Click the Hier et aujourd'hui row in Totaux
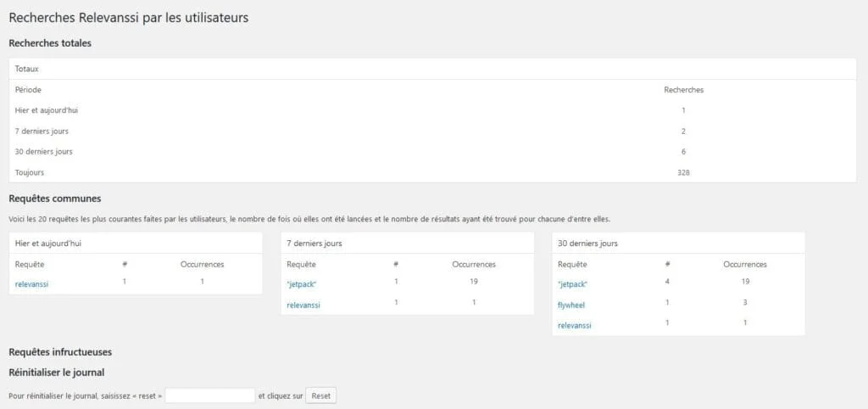This screenshot has width=868, height=409. click(47, 110)
